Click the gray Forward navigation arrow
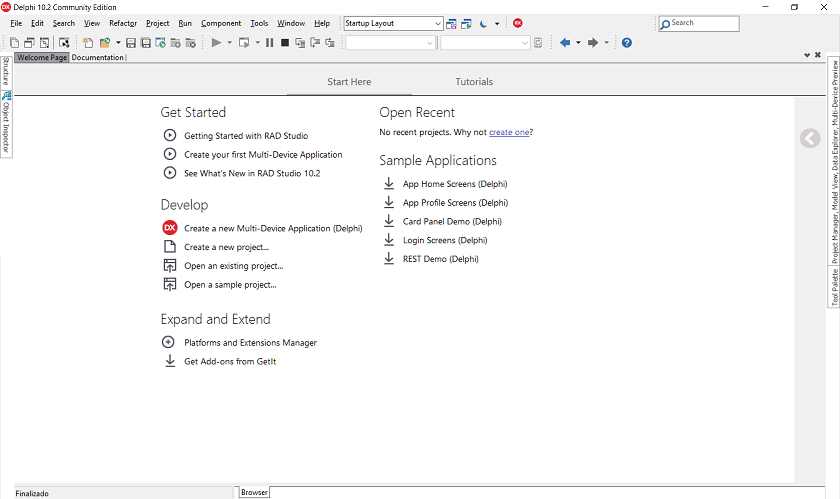This screenshot has width=840, height=499. [593, 42]
